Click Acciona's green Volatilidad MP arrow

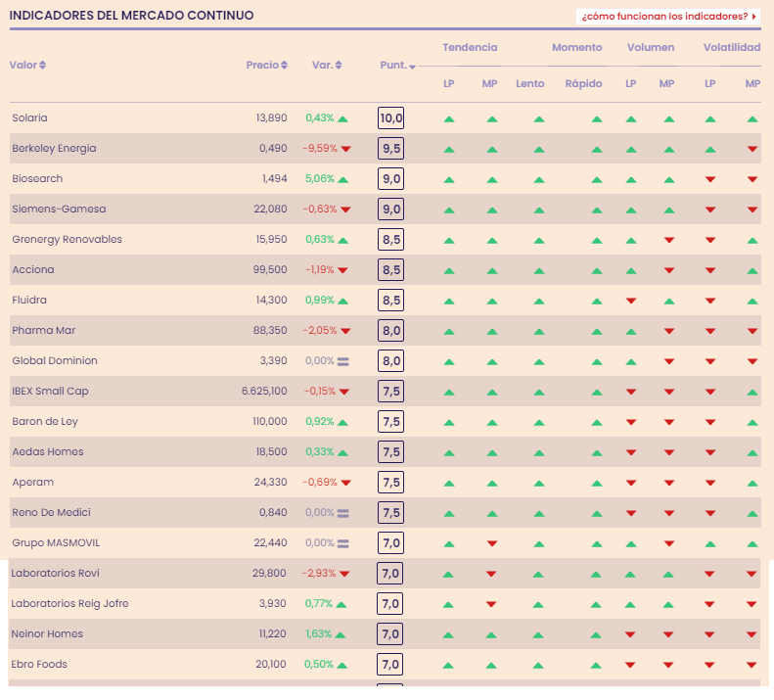752,271
